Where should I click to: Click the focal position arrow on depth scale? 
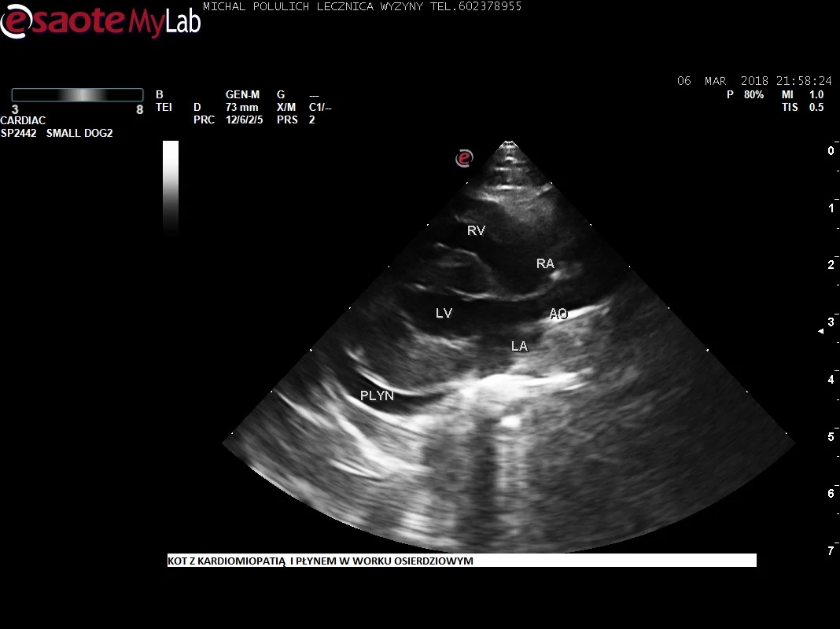coord(821,332)
